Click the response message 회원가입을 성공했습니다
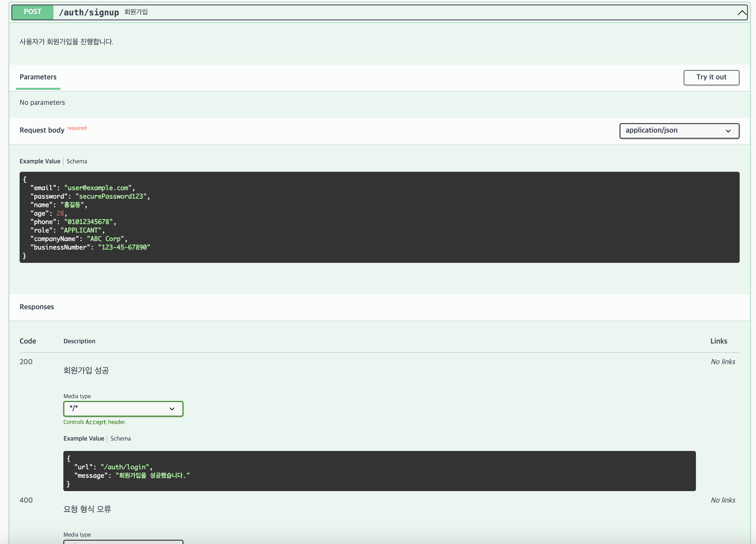This screenshot has width=756, height=544. click(153, 475)
